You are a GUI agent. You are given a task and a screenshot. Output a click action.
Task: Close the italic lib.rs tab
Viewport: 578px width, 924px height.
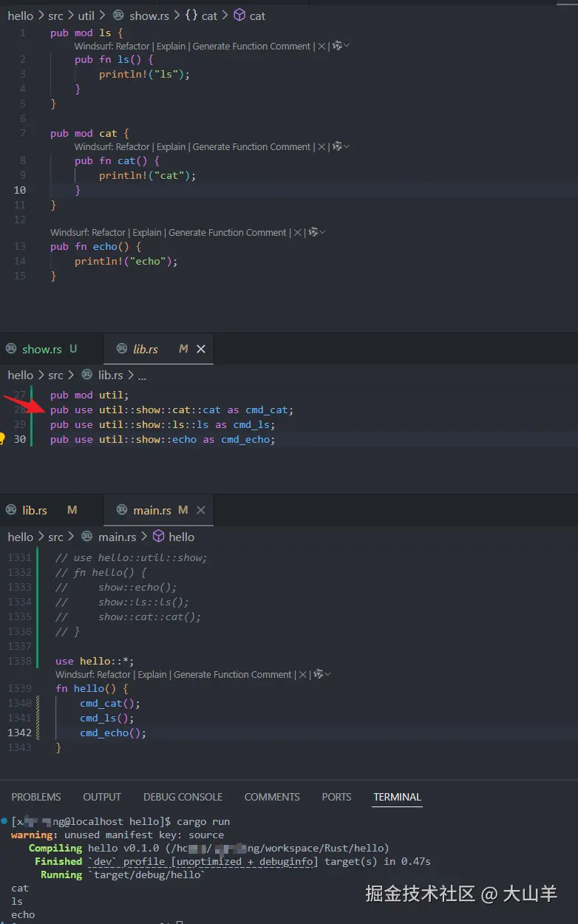(200, 349)
